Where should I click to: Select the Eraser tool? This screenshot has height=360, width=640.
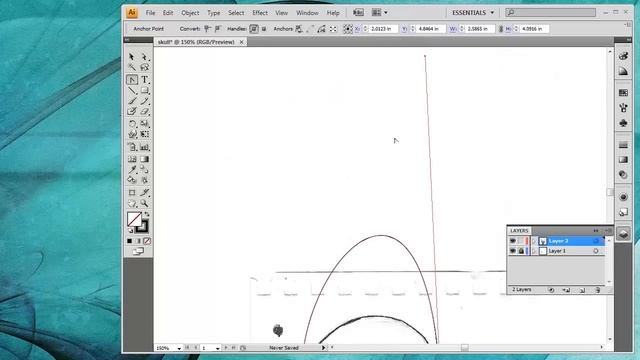(x=144, y=111)
